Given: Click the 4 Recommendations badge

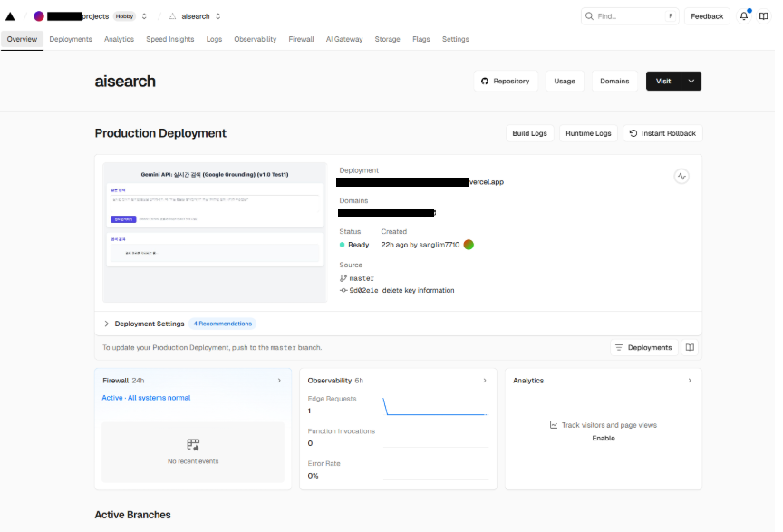Looking at the screenshot, I should [222, 324].
